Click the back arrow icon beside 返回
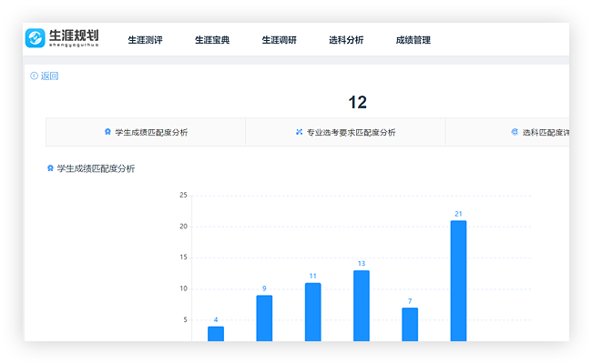 (x=34, y=76)
